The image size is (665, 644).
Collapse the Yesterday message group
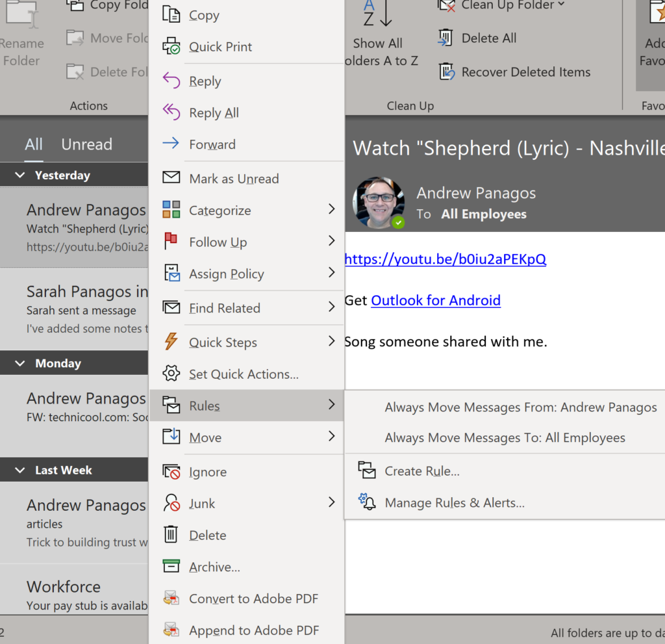pos(20,175)
